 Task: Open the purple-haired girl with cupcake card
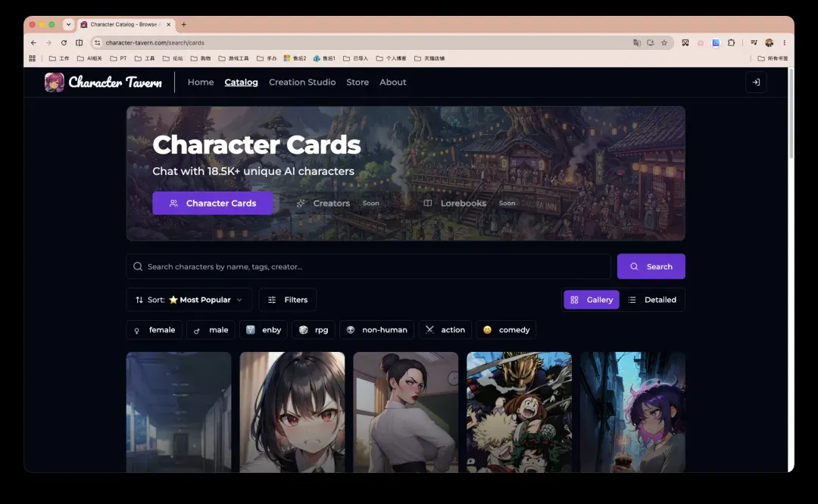point(632,412)
